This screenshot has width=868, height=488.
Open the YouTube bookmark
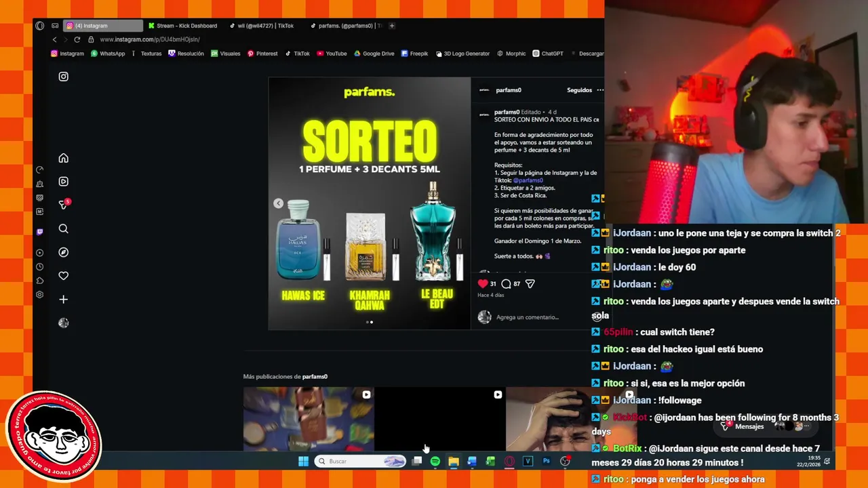[332, 54]
